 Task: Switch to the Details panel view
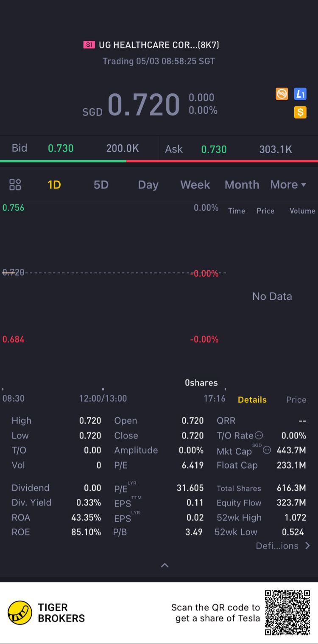(252, 399)
